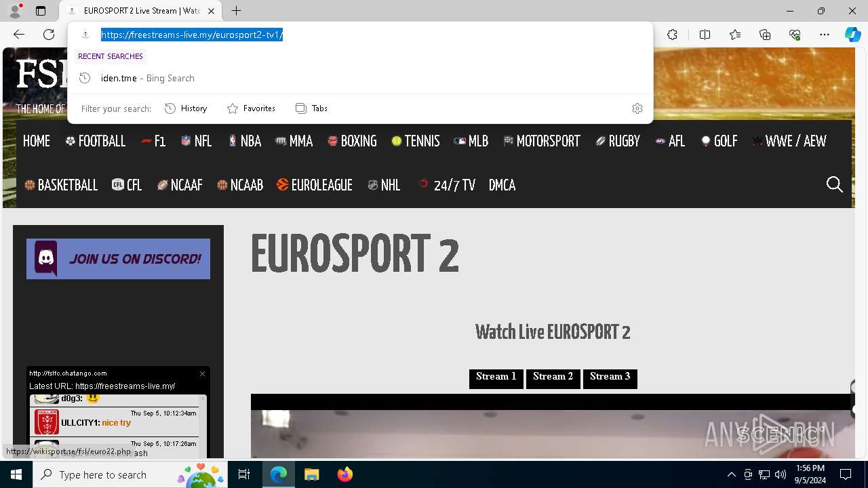This screenshot has height=488, width=868.
Task: Go to the EUROLEAGUE section
Action: (x=315, y=185)
